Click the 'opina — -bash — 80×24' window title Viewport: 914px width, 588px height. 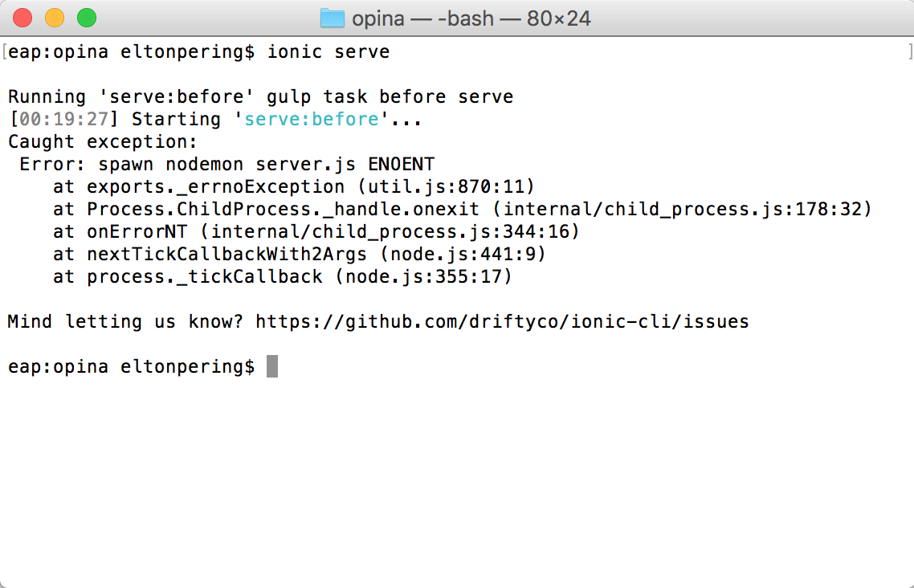pos(471,18)
